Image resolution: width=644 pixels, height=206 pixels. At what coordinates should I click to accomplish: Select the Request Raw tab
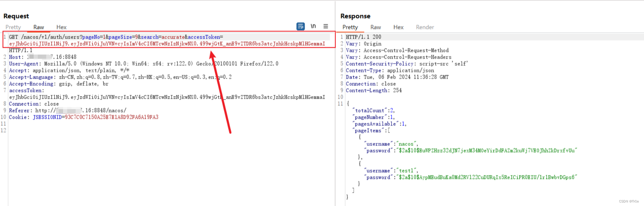(x=39, y=27)
